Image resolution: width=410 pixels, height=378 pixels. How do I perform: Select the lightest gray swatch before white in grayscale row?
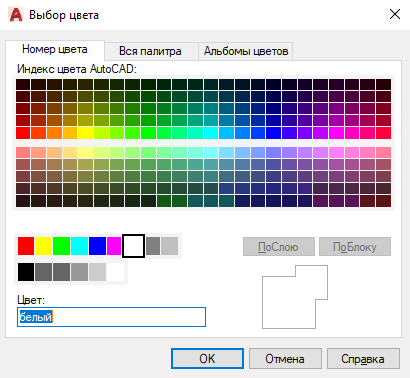pos(98,272)
